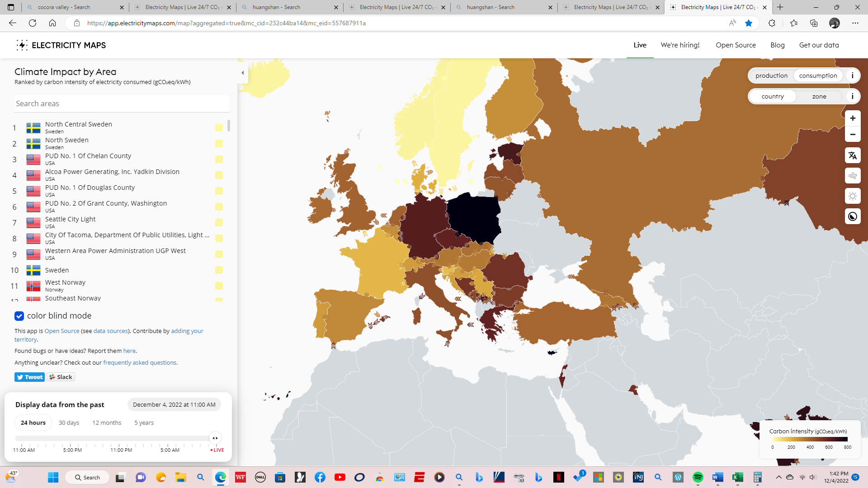Zoom out the map with minus button

coord(852,135)
